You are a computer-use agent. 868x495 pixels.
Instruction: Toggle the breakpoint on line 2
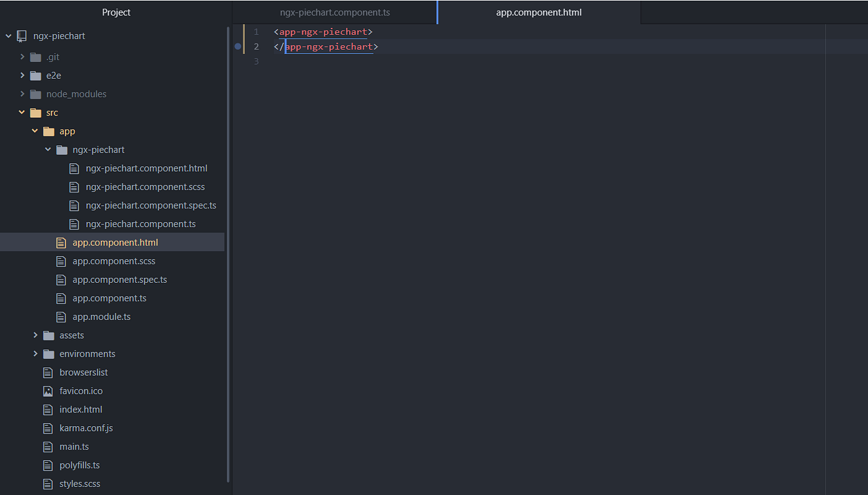(237, 46)
